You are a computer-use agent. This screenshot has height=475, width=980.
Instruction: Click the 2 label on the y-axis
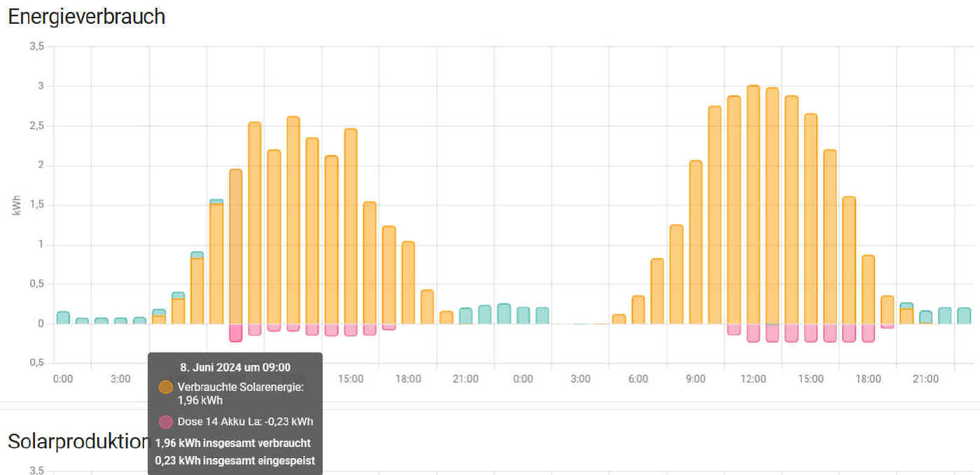pyautogui.click(x=41, y=165)
